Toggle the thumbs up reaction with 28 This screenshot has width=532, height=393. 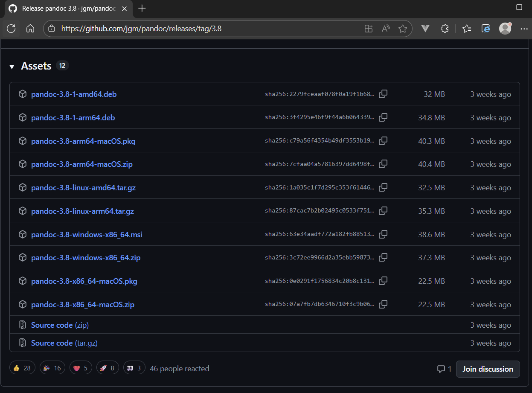pyautogui.click(x=22, y=368)
